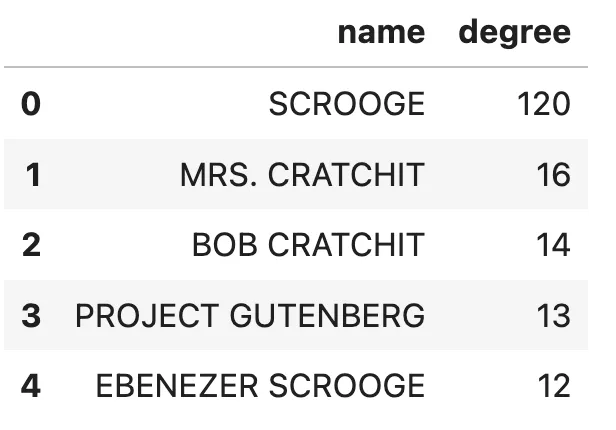Click the degree value 13

click(551, 316)
